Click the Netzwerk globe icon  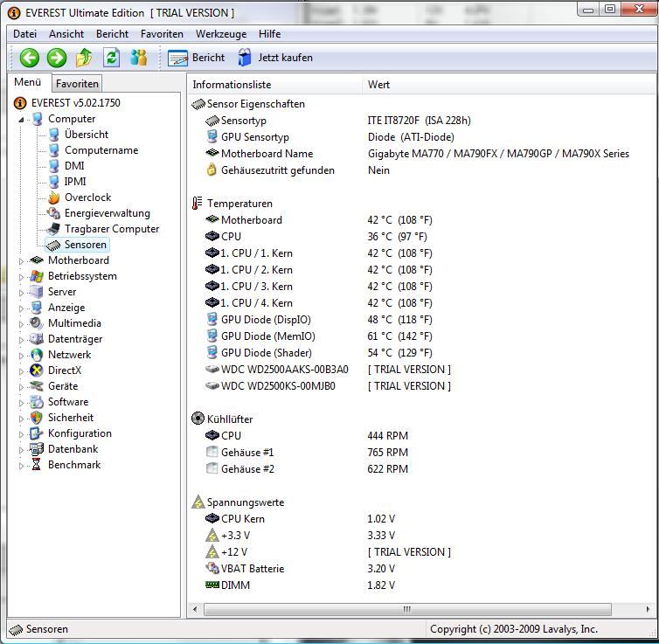pos(37,355)
